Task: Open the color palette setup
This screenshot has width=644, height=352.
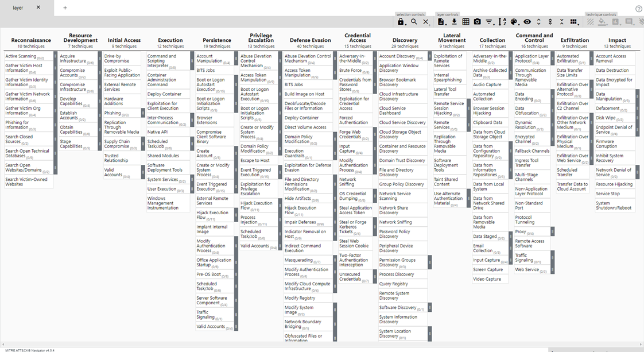Action: (x=514, y=22)
